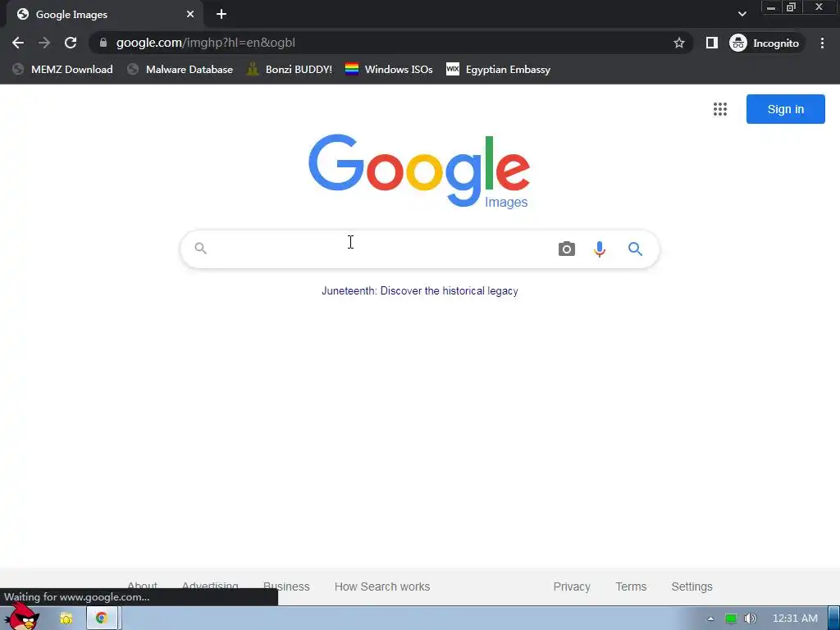Screen dimensions: 840x630
Task: Open the side panel icon
Action: click(x=711, y=43)
